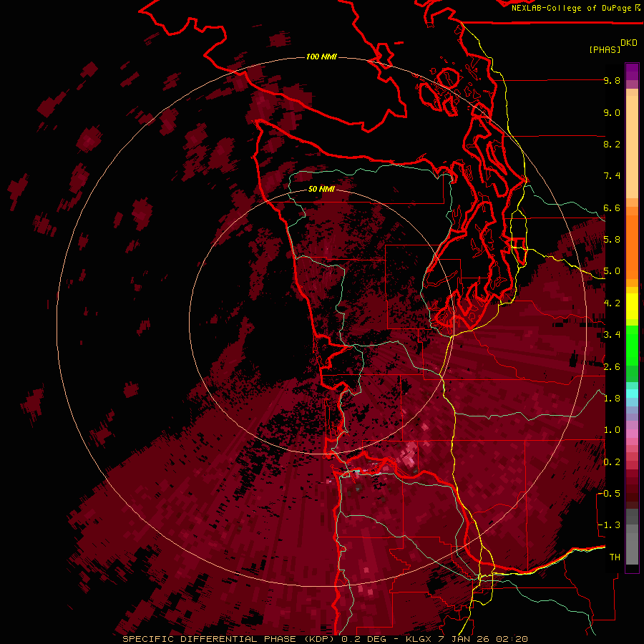Select the 9.0 value on color scale
The width and height of the screenshot is (644, 644).
[x=612, y=113]
